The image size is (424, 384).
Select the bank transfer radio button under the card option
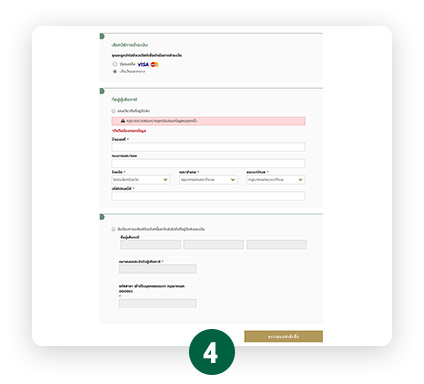point(115,71)
